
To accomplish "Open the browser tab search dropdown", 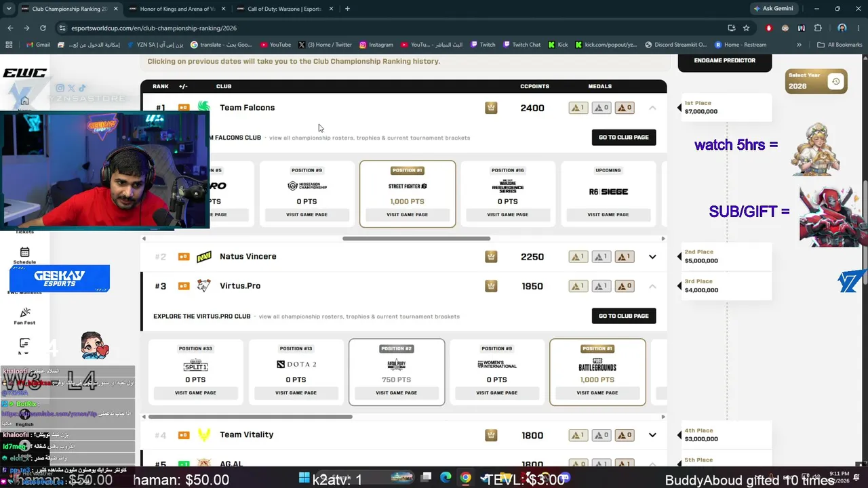I will 10,9.
